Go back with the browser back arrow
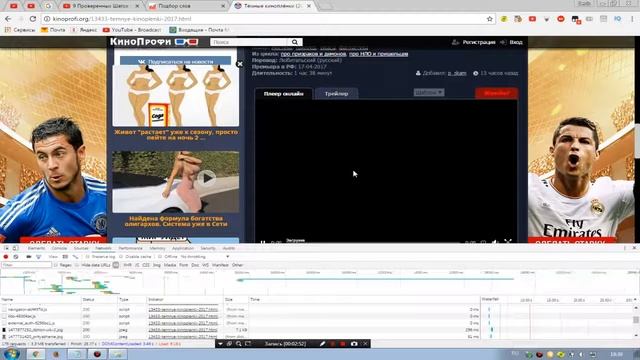This screenshot has height=360, width=640. (8, 19)
